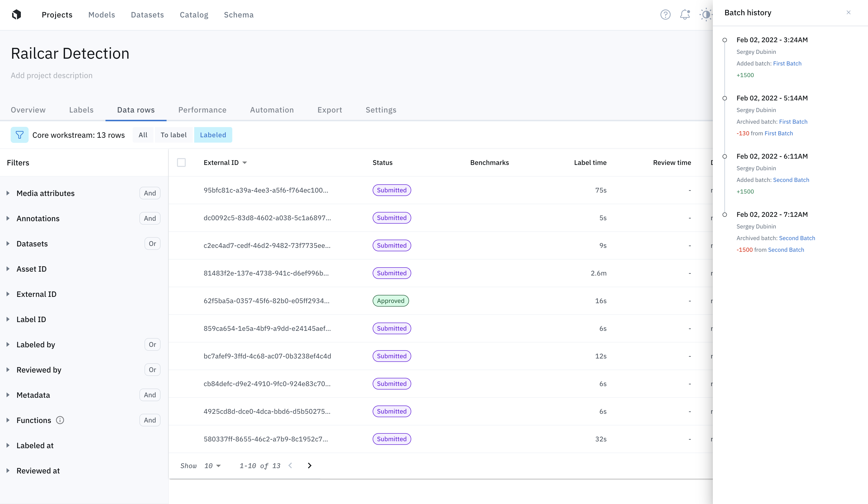Toggle And operator for Media attributes
Image resolution: width=868 pixels, height=504 pixels.
tap(150, 193)
